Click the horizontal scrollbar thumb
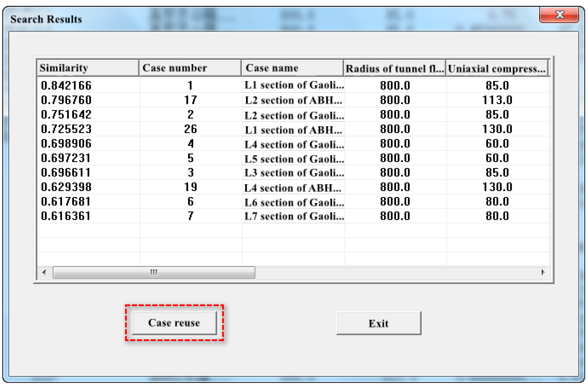This screenshot has width=588, height=388. coord(154,273)
